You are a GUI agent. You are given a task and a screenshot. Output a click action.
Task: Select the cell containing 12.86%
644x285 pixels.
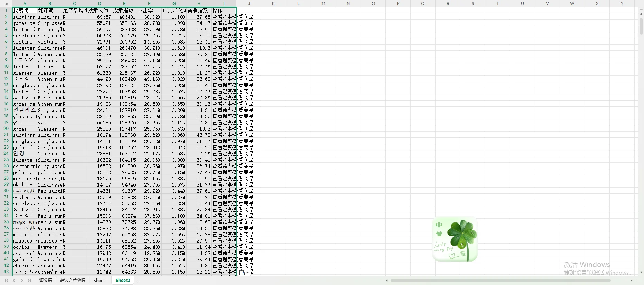[149, 253]
